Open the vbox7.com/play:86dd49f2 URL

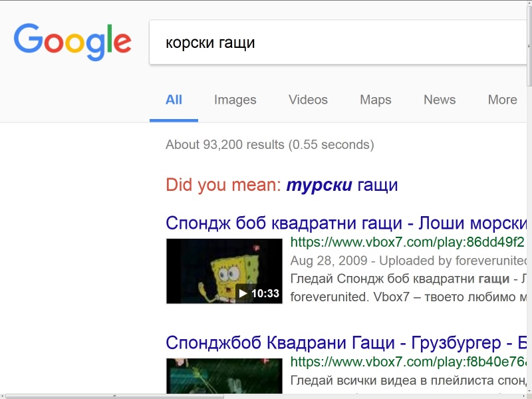pyautogui.click(x=408, y=242)
